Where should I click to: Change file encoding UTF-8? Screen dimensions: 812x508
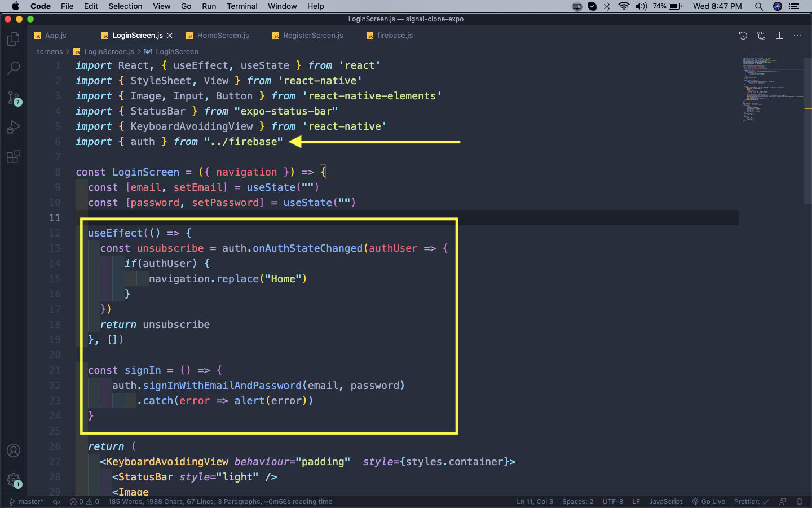pos(613,502)
